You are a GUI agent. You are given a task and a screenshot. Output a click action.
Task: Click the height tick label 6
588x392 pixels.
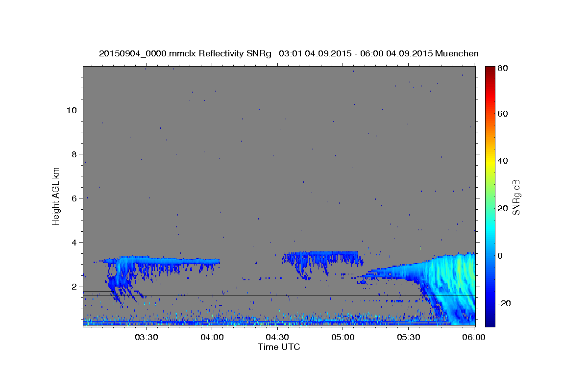pyautogui.click(x=74, y=198)
